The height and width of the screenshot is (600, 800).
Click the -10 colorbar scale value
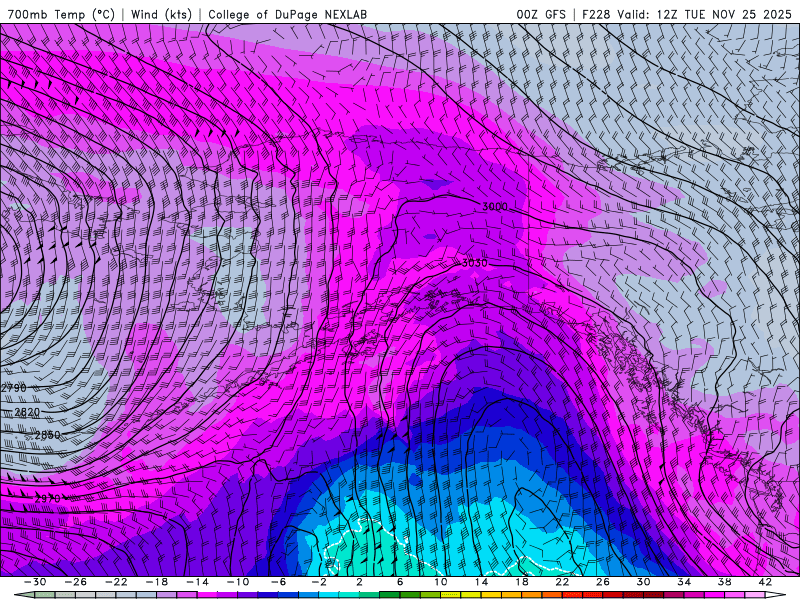[x=238, y=582]
